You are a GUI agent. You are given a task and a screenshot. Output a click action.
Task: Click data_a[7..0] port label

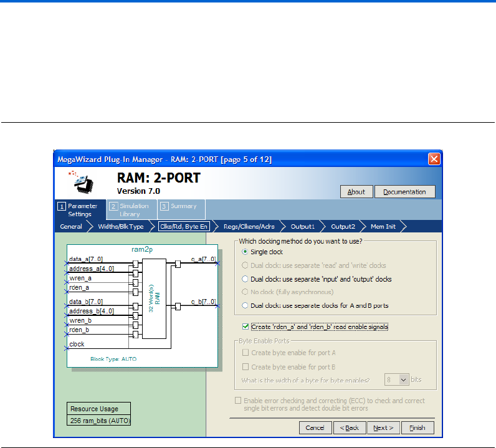(x=86, y=259)
